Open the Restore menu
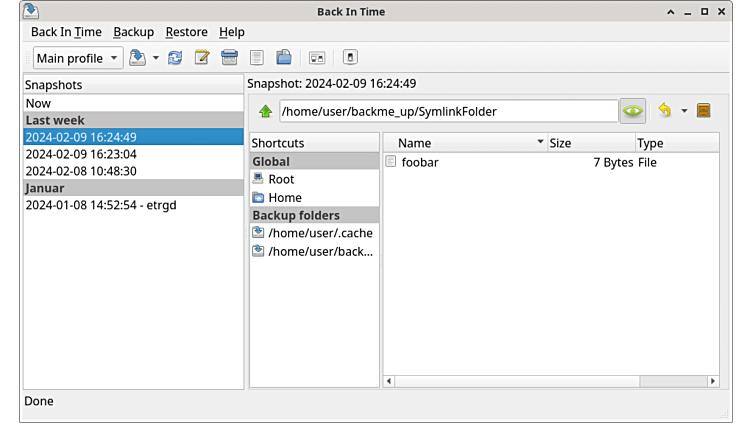This screenshot has width=752, height=423. click(x=186, y=32)
